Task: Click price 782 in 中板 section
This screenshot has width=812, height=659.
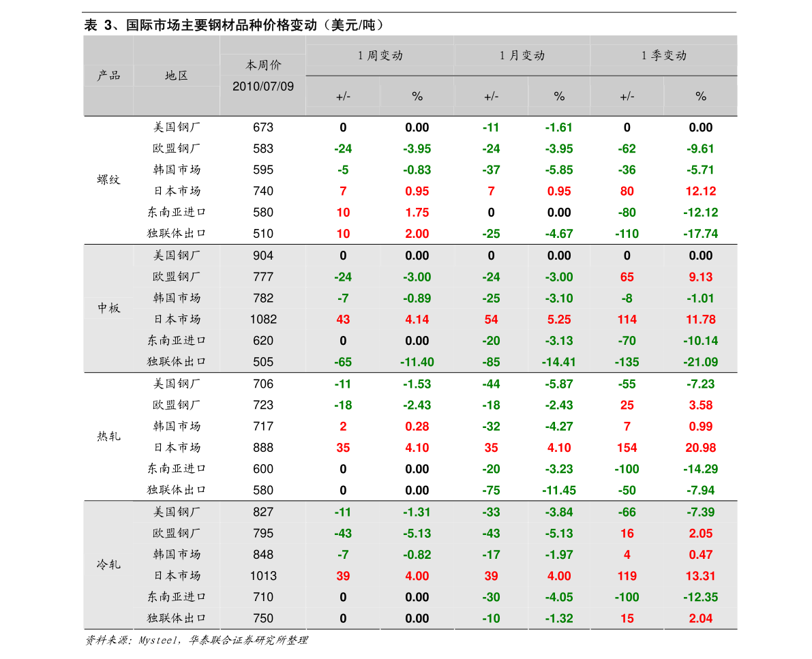Action: pyautogui.click(x=263, y=298)
